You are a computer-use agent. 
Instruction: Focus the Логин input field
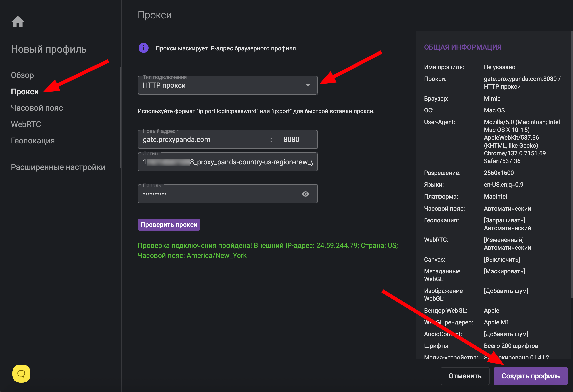[227, 162]
